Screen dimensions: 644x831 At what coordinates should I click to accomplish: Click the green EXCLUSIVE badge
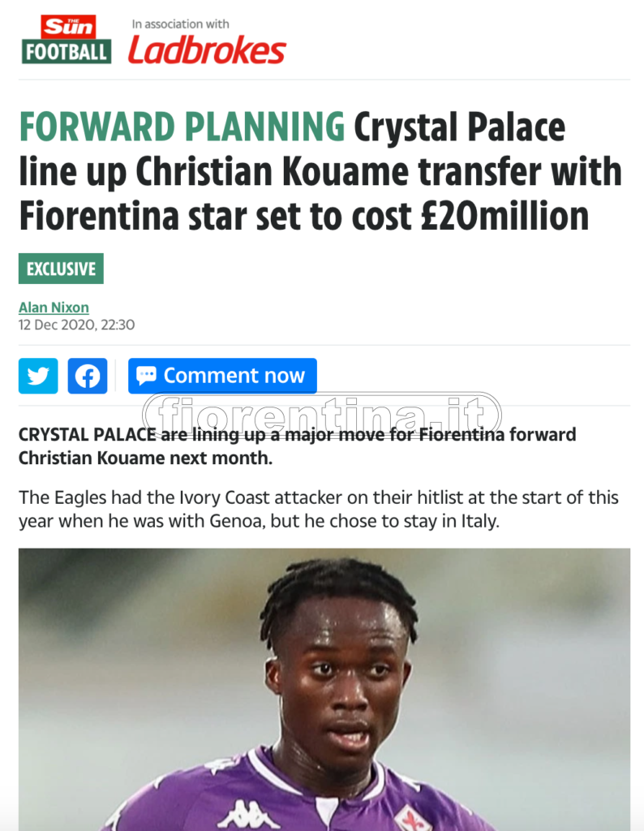61,269
